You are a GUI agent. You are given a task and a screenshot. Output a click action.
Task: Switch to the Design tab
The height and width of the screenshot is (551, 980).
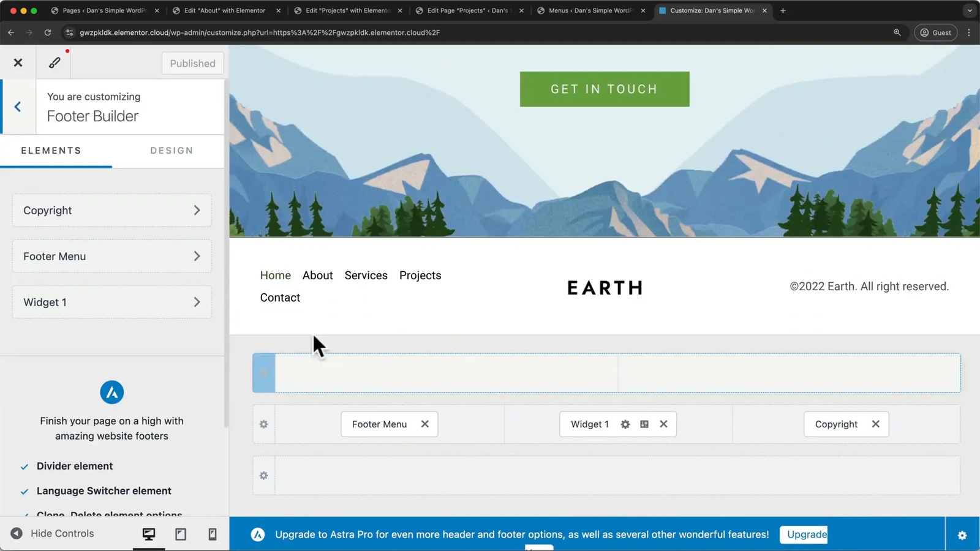point(171,151)
